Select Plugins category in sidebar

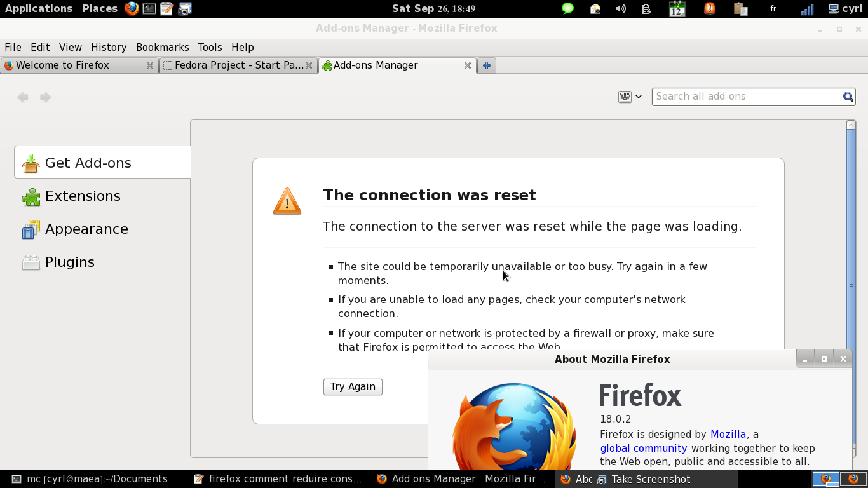pos(69,262)
